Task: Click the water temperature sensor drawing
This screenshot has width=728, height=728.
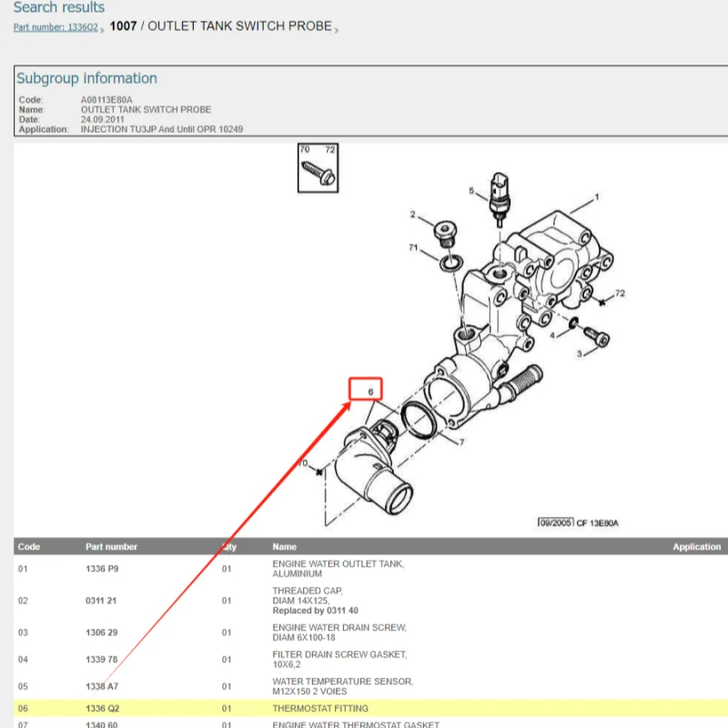Action: click(x=500, y=199)
